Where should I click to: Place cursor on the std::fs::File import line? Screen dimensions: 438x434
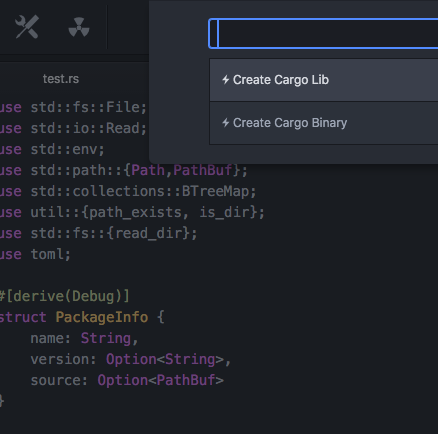click(x=73, y=107)
